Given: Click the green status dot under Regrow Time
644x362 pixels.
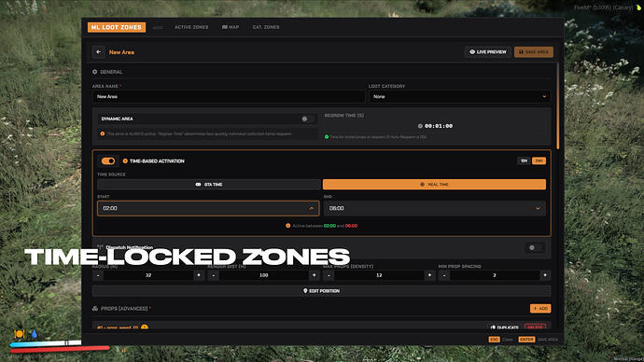Looking at the screenshot, I should tap(327, 137).
